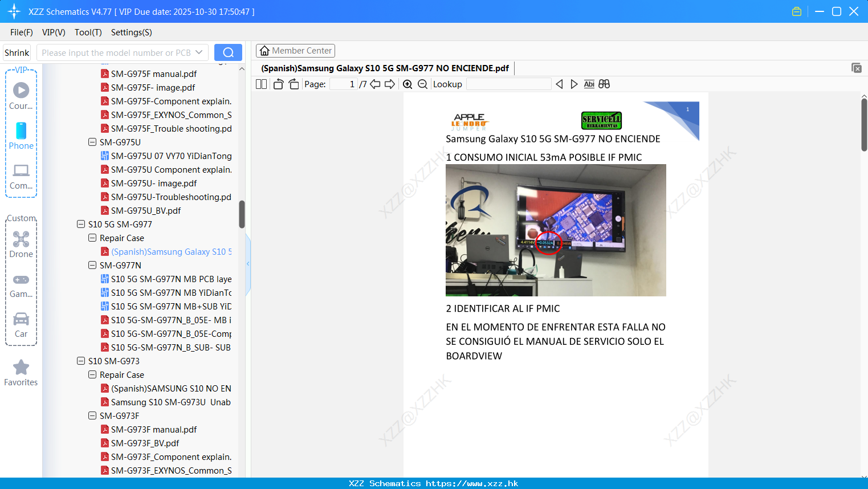The image size is (868, 489).
Task: Open SM-G975F manual.pdf file
Action: (x=154, y=74)
